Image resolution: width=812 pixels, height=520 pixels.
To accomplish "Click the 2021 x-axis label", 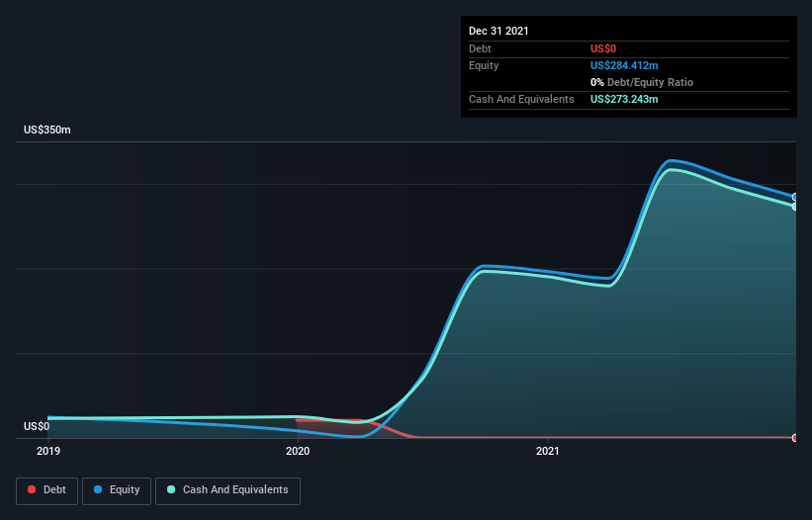I will click(547, 451).
